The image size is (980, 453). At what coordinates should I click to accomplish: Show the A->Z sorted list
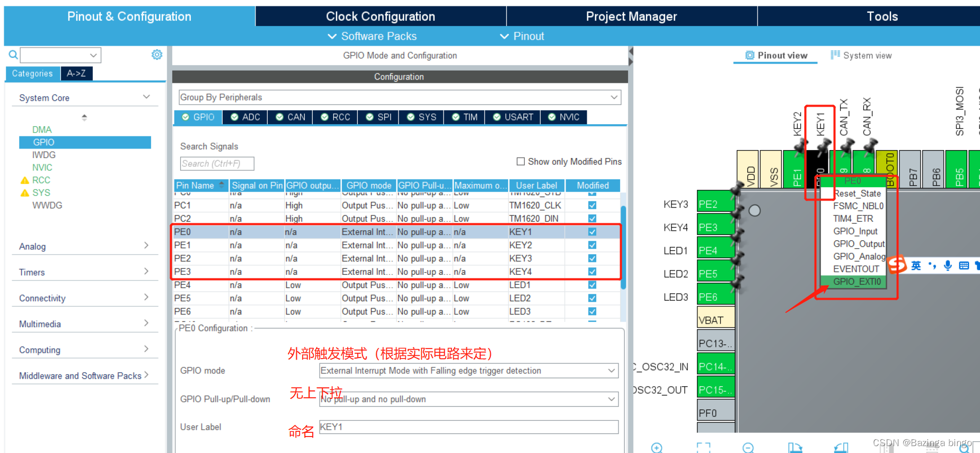point(76,73)
